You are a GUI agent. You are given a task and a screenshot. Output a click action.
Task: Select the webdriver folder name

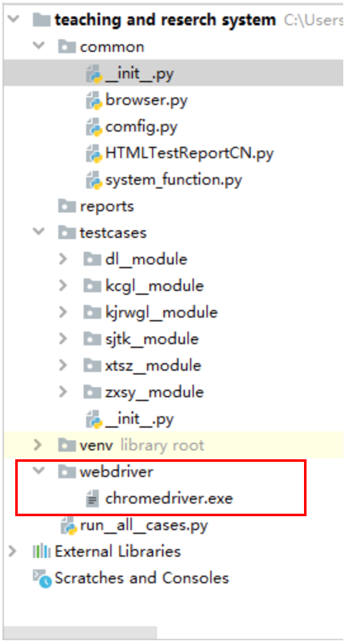pyautogui.click(x=117, y=472)
